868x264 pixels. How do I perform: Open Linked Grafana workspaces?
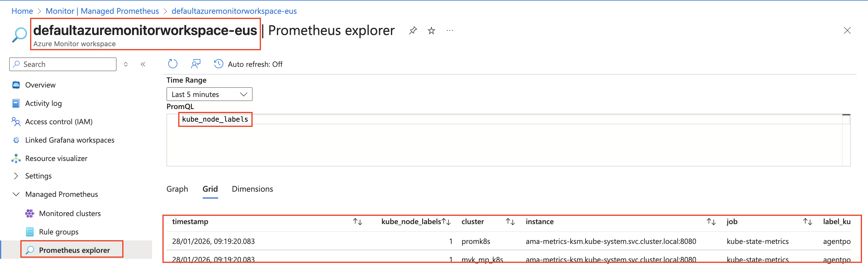(x=70, y=140)
